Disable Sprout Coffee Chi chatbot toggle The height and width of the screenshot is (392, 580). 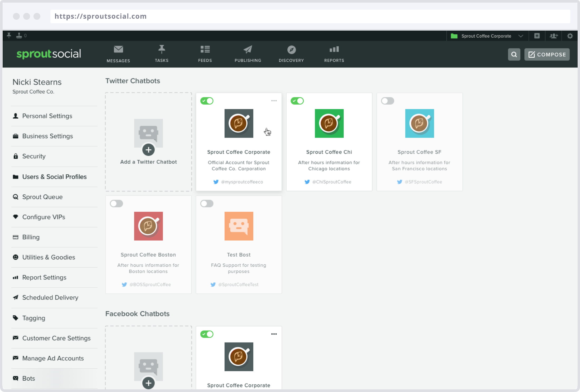click(x=297, y=101)
